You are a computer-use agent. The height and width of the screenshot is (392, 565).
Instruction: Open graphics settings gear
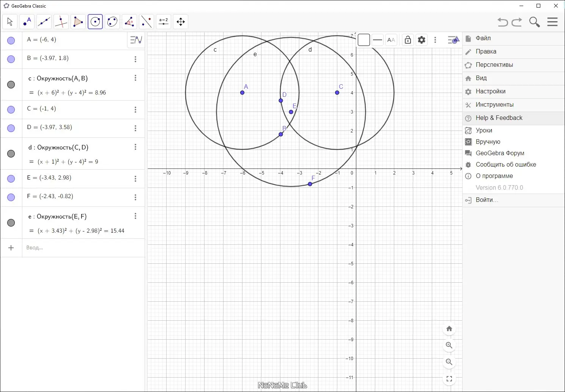tap(422, 40)
